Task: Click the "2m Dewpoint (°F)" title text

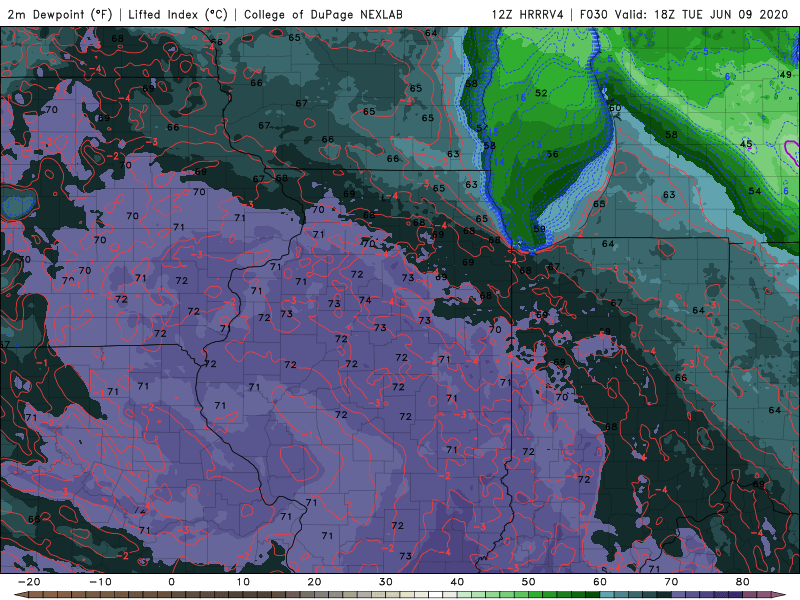Action: click(60, 14)
